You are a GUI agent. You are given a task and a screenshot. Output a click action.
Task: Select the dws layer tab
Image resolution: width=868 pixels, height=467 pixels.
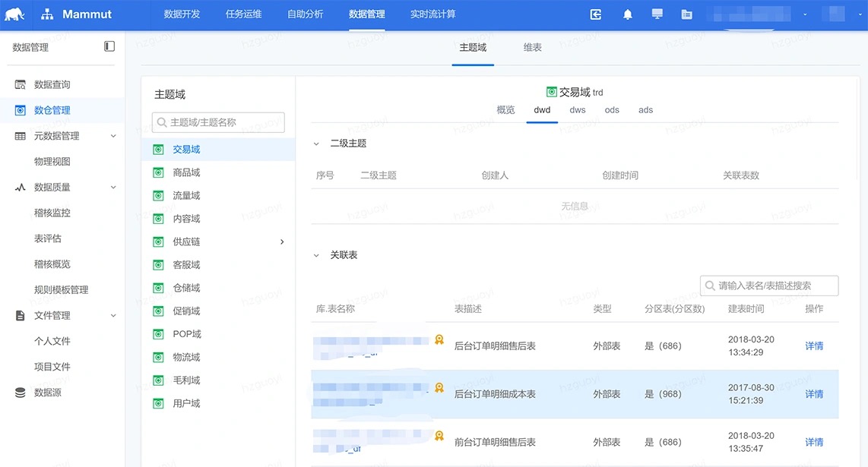(x=578, y=110)
